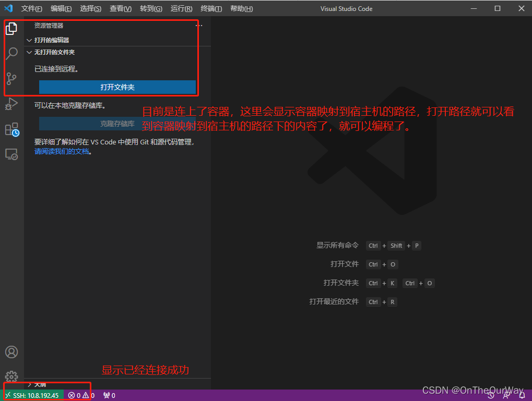Follow the 请阅读我们的文档 link
This screenshot has height=401, width=532.
click(x=62, y=151)
